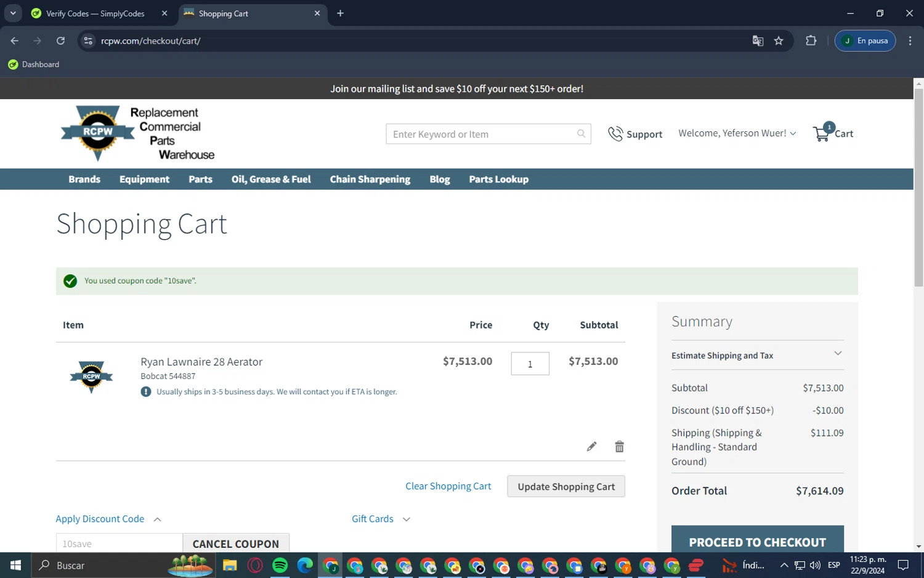
Task: Open the Windows Start menu
Action: (15, 565)
